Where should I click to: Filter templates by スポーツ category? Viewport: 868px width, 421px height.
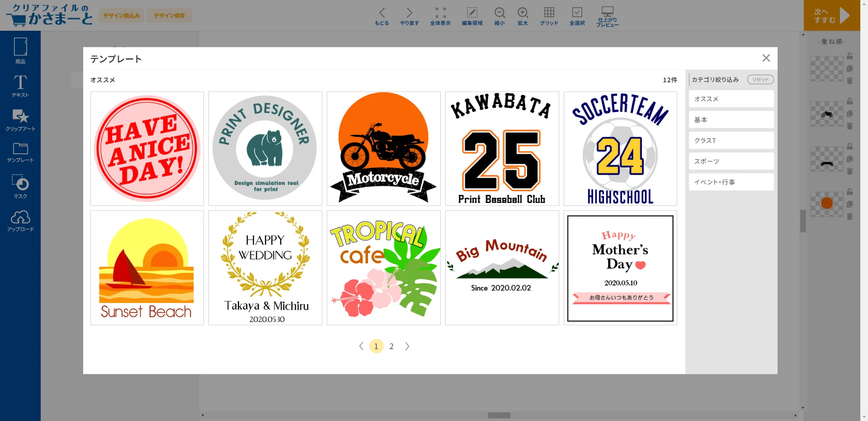pyautogui.click(x=731, y=161)
